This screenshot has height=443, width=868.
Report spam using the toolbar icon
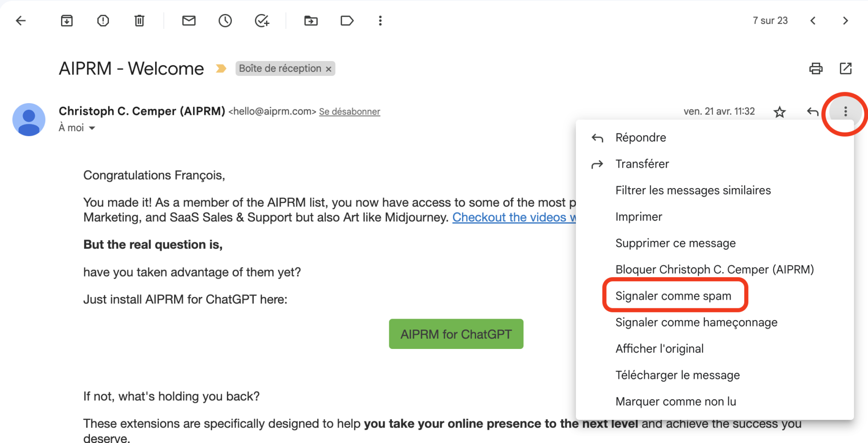103,21
